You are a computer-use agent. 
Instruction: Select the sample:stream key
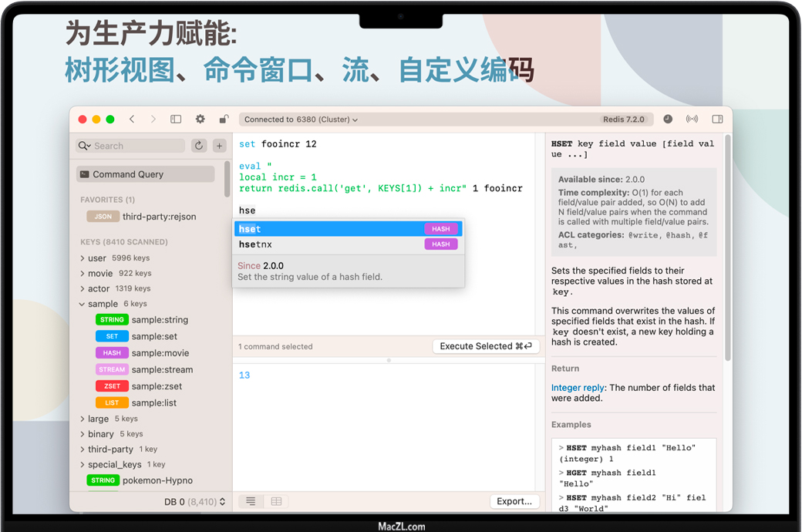pyautogui.click(x=162, y=369)
